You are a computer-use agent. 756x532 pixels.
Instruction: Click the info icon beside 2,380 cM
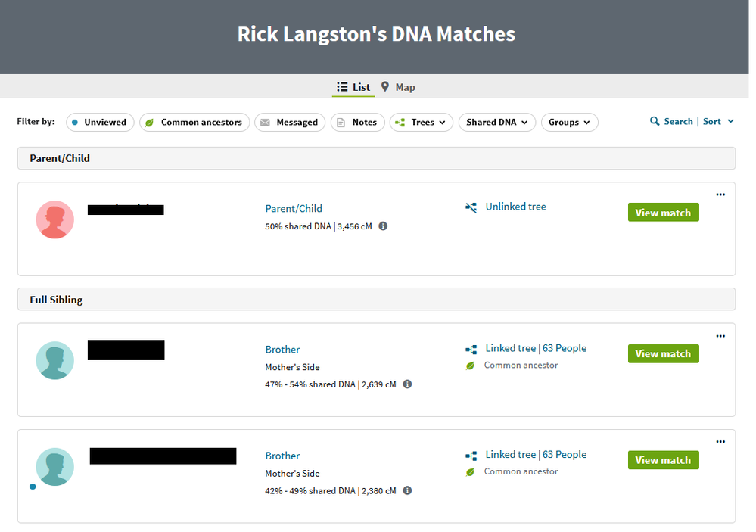[x=407, y=490]
